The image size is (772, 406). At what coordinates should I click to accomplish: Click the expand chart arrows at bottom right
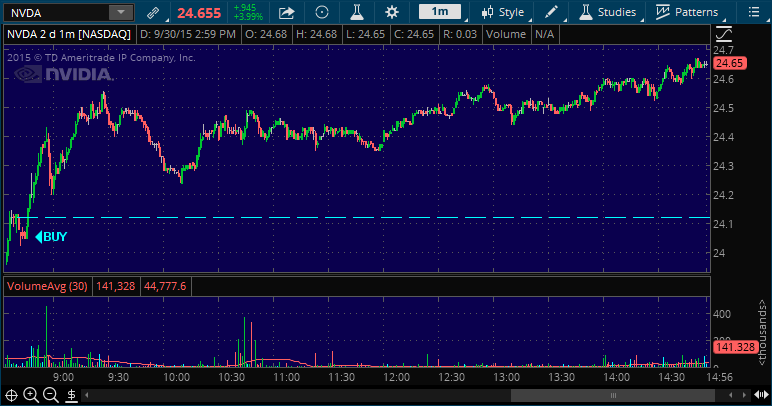(x=761, y=395)
